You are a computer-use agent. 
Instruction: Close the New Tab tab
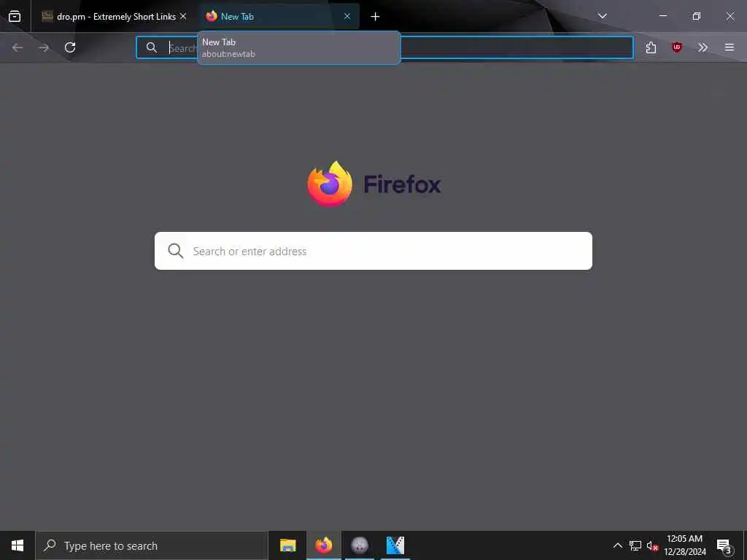coord(347,16)
